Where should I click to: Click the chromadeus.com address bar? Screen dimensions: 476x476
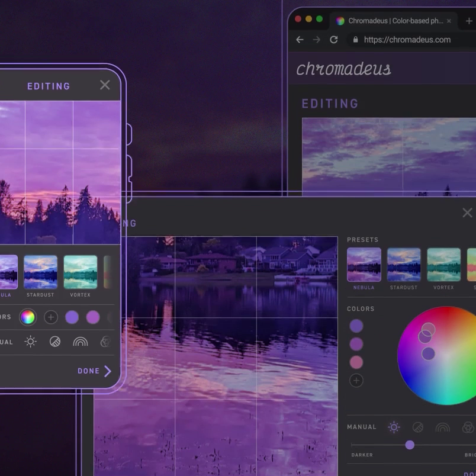(x=407, y=40)
